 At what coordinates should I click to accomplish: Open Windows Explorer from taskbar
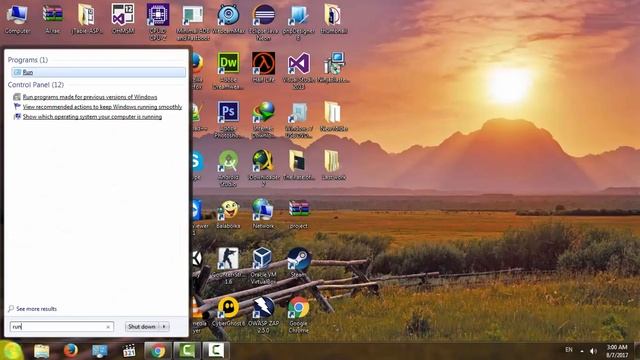41,351
